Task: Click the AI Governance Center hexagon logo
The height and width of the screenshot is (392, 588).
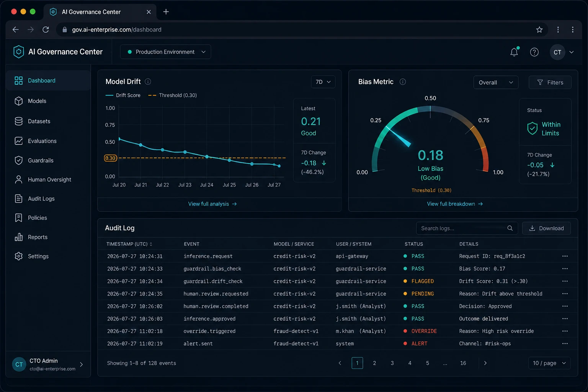Action: (18, 52)
